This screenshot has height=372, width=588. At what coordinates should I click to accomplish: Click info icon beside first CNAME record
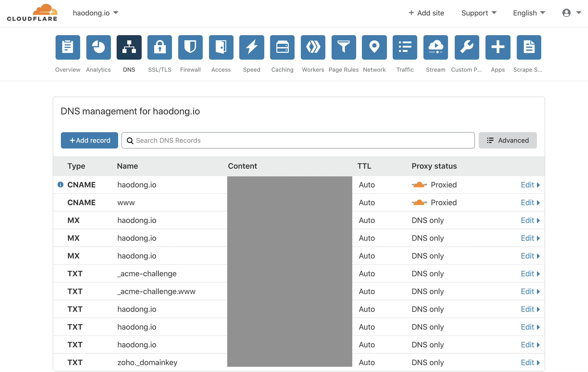click(60, 185)
